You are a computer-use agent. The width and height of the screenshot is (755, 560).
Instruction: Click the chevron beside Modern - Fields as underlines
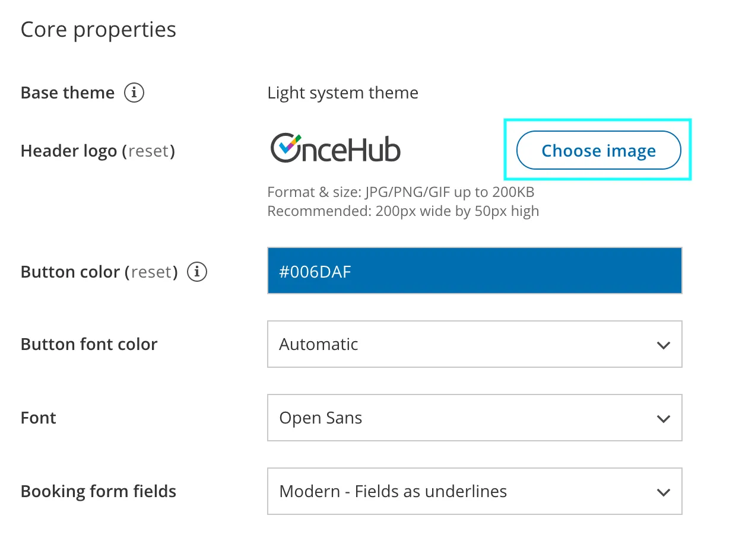pos(664,492)
